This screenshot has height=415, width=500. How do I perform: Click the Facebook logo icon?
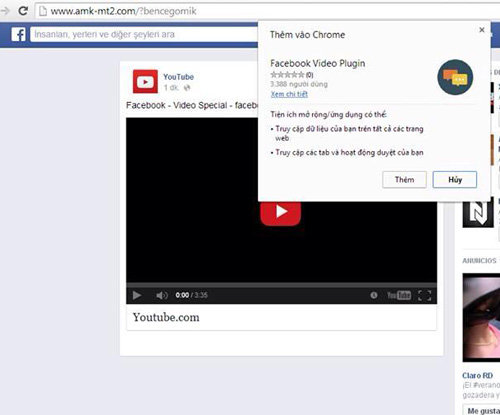click(18, 35)
